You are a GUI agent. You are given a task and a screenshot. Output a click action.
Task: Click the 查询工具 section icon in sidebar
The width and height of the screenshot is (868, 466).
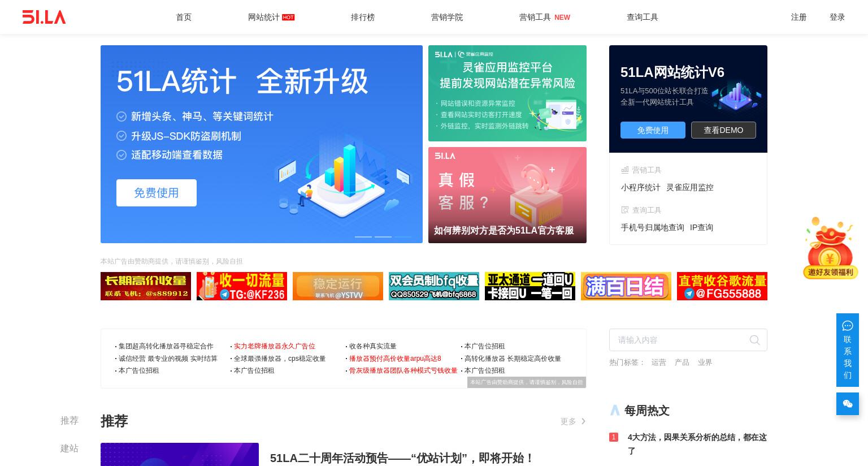click(x=625, y=210)
